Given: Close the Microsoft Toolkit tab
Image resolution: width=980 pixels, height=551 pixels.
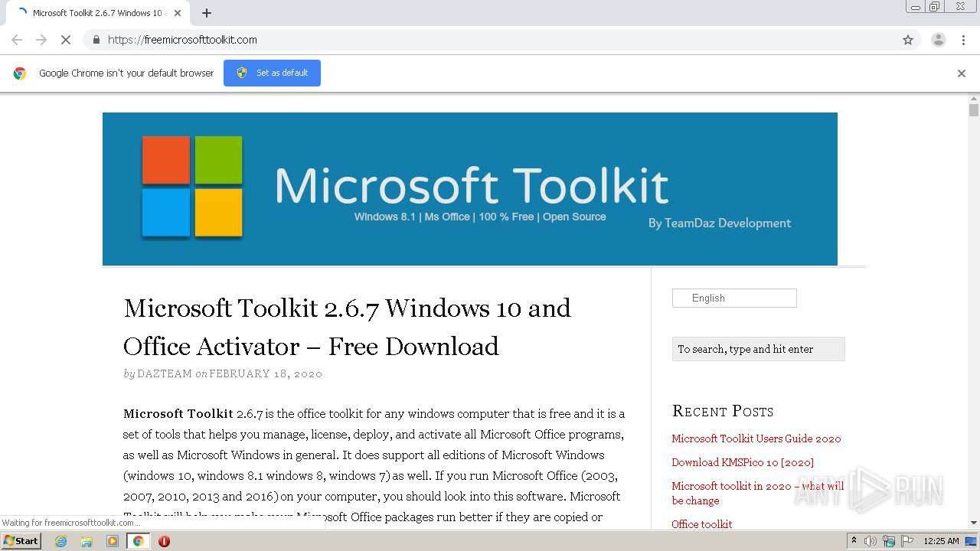Looking at the screenshot, I should 178,13.
